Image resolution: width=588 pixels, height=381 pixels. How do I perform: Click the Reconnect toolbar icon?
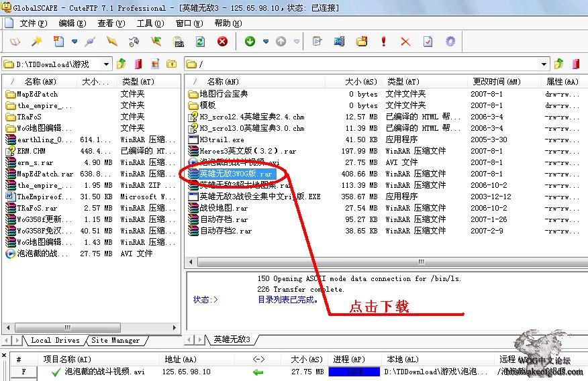[x=134, y=41]
